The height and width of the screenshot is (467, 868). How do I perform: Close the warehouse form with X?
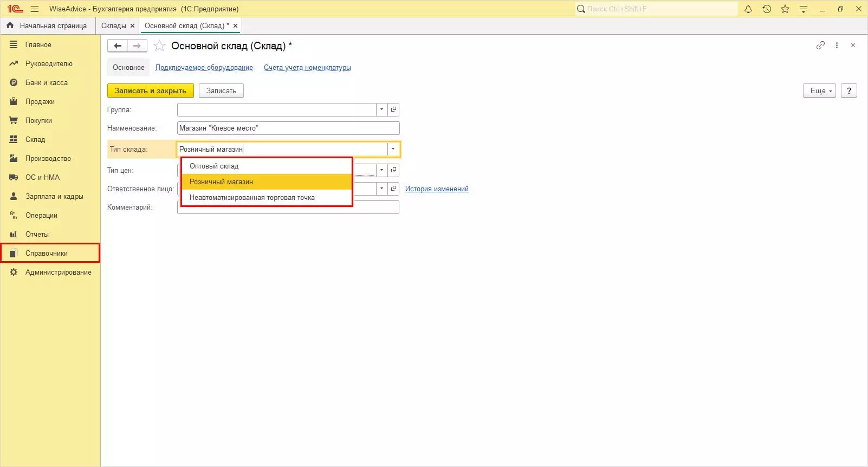click(x=853, y=46)
